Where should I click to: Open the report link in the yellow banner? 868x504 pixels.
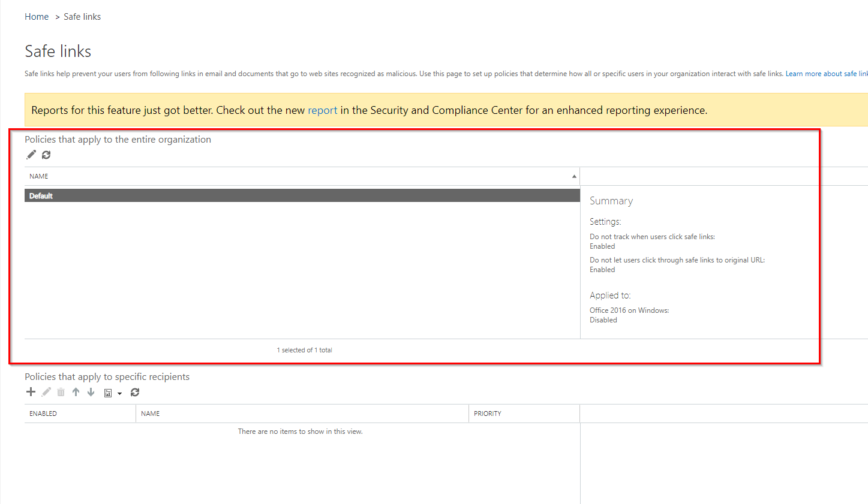[323, 110]
